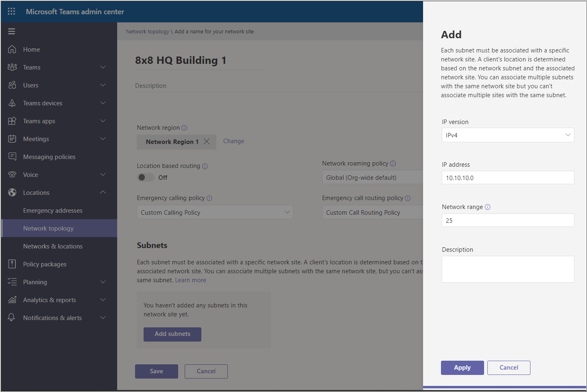This screenshot has height=392, width=587.
Task: Click the IP address field
Action: pos(508,178)
